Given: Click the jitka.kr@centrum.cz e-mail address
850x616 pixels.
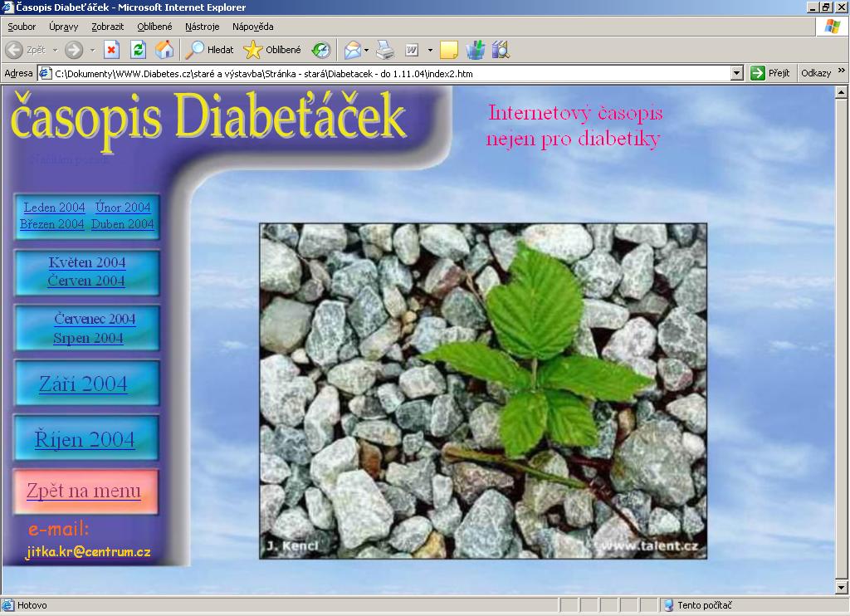Looking at the screenshot, I should click(88, 552).
